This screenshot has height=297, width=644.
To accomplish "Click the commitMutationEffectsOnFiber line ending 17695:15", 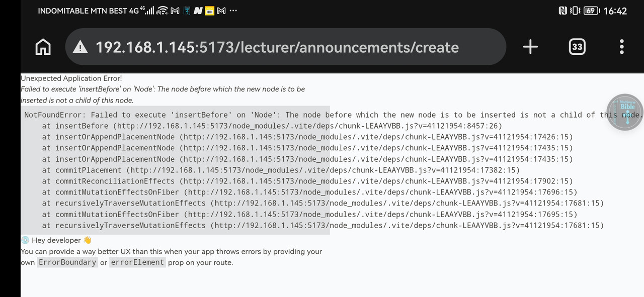I will 309,214.
